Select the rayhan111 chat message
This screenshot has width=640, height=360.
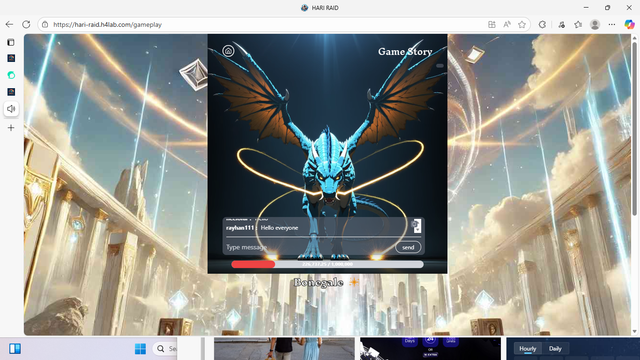tap(262, 228)
